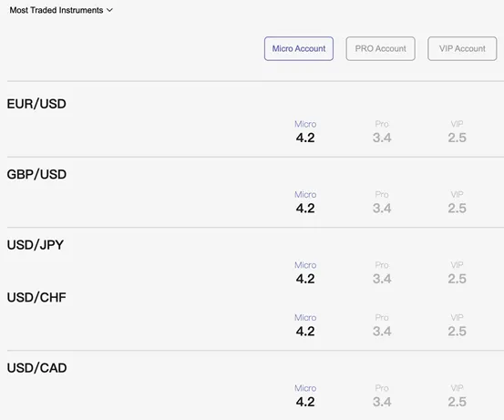Open the USD/CHF instrument row
The height and width of the screenshot is (420, 504).
[36, 297]
